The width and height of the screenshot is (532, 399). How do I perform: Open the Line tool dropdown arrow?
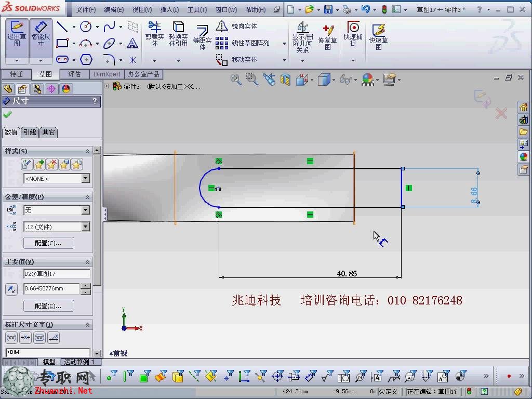point(74,27)
